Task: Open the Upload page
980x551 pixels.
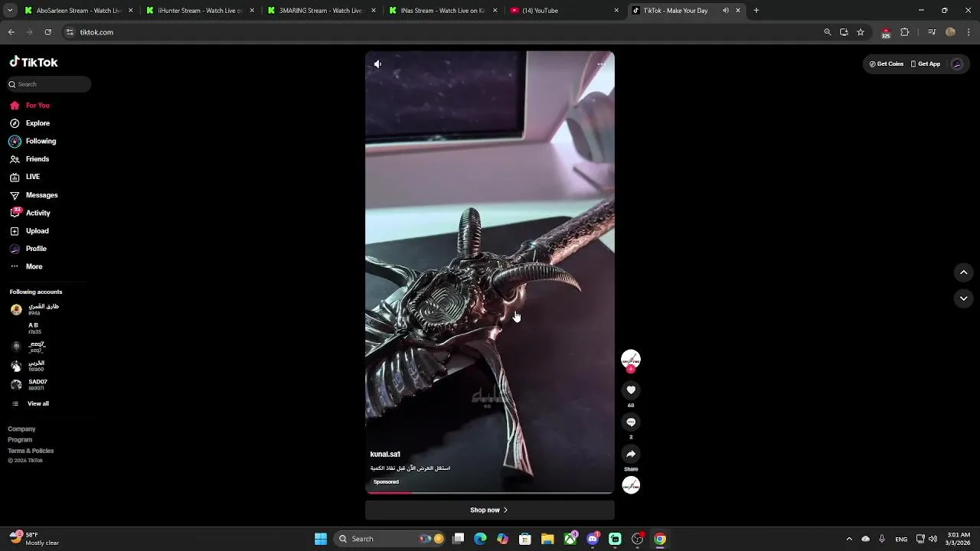Action: click(x=31, y=231)
